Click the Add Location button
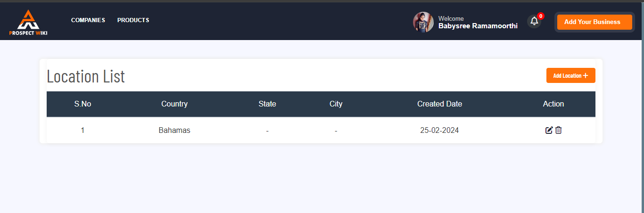 [571, 75]
